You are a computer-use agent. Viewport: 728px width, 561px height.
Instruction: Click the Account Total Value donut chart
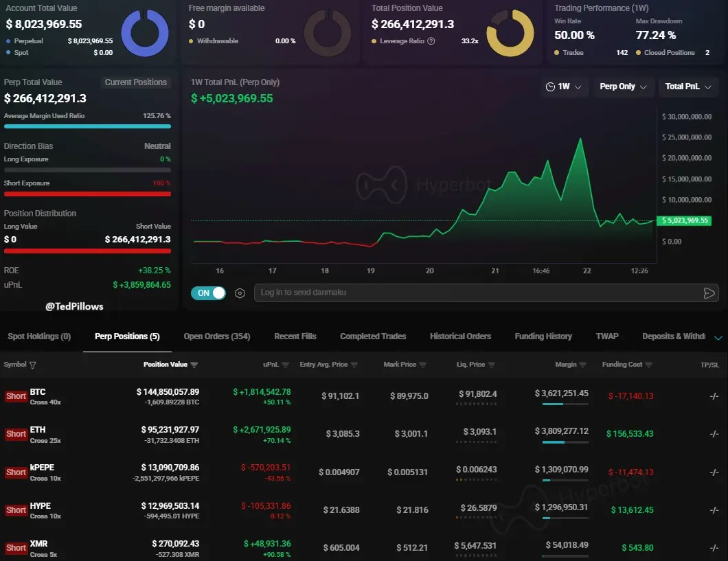coord(145,32)
